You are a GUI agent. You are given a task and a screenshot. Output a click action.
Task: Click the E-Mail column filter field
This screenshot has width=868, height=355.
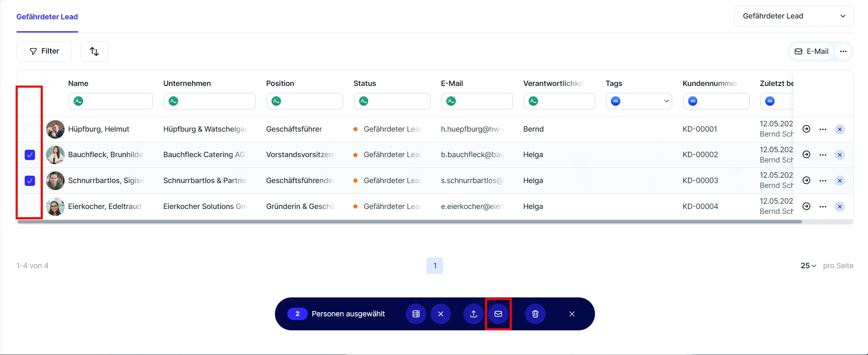tap(477, 101)
